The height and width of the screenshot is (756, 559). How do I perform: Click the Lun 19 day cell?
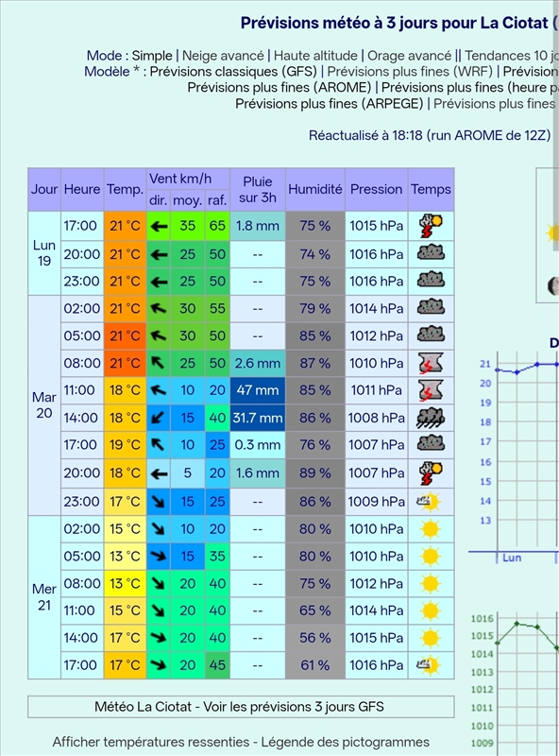tap(44, 253)
